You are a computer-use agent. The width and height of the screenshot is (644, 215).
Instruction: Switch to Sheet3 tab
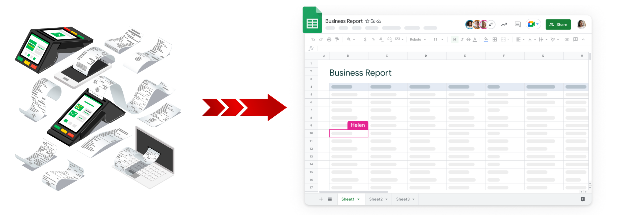click(x=405, y=199)
